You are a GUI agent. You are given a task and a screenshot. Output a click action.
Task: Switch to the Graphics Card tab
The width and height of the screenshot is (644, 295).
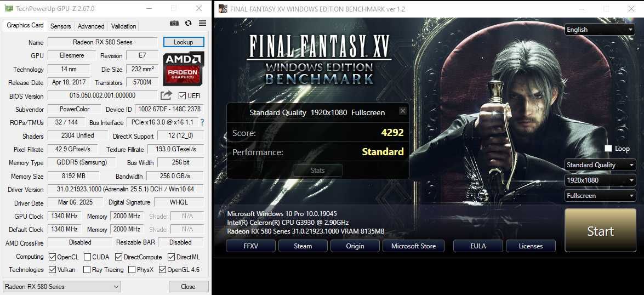(25, 25)
